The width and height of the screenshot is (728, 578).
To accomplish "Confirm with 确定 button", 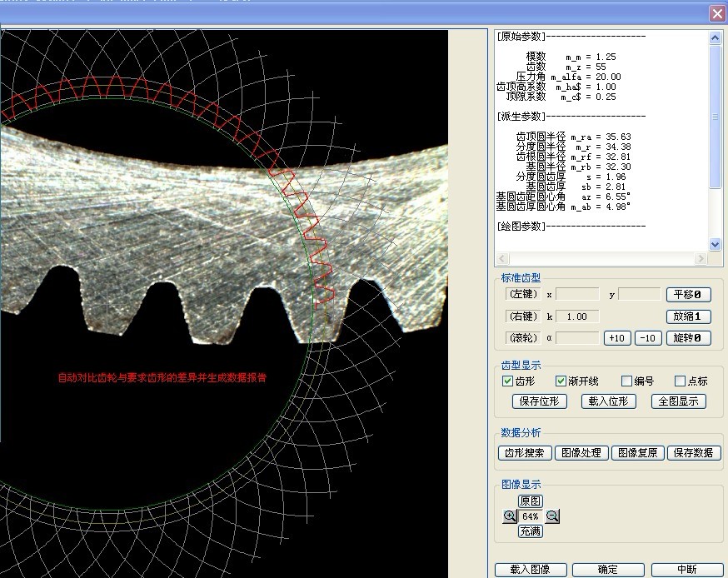I will 608,570.
